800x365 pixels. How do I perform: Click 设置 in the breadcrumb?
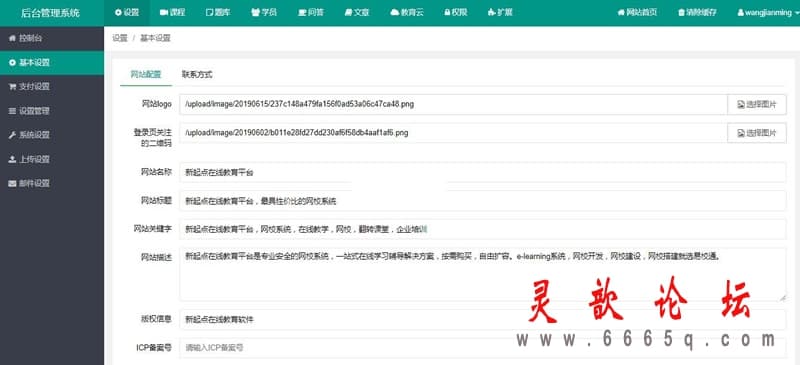tap(119, 38)
